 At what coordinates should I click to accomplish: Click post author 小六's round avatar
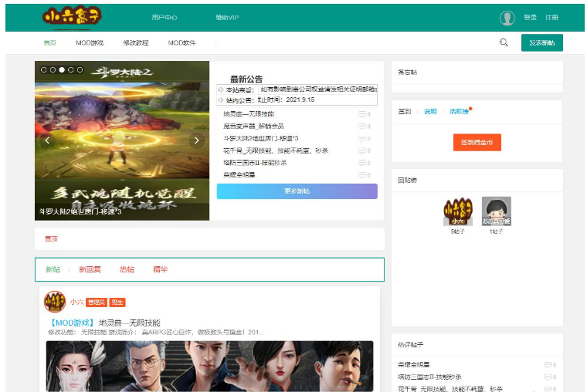click(x=54, y=302)
